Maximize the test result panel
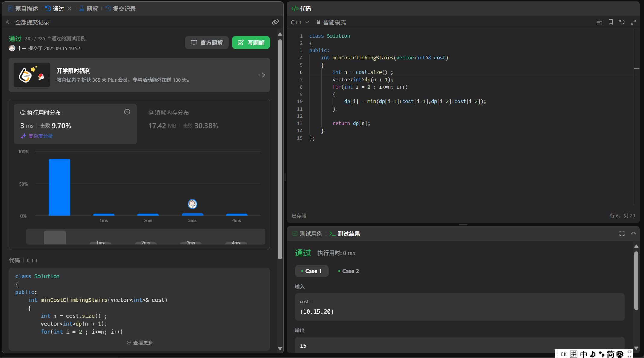 click(622, 233)
